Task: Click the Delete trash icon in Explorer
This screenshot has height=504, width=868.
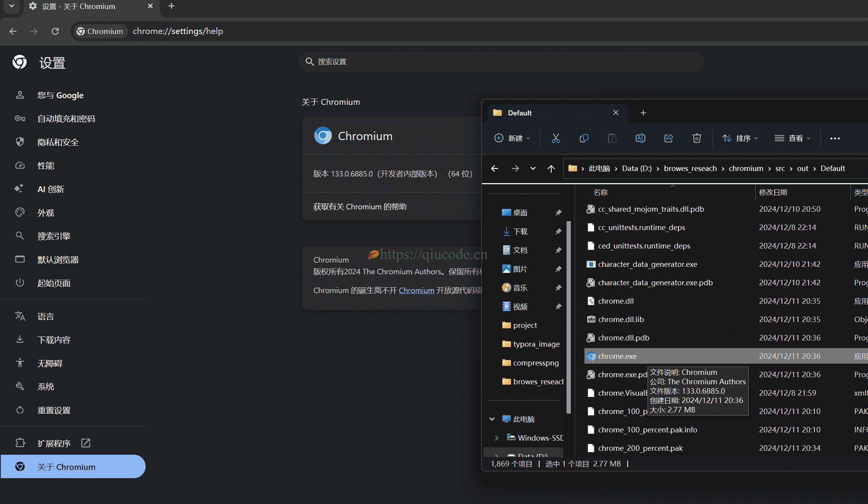Action: pos(697,138)
